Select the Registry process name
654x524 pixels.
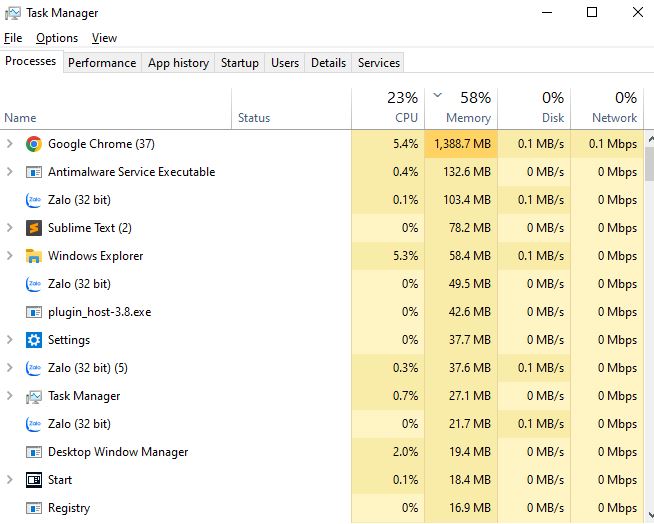[69, 508]
